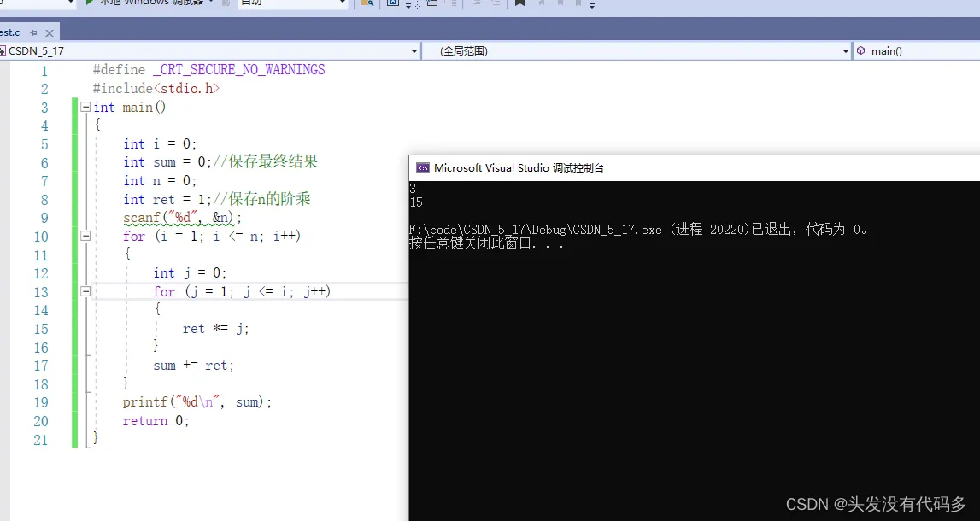Click line number 1 in the margin
Image resolution: width=980 pixels, height=521 pixels.
click(x=44, y=71)
